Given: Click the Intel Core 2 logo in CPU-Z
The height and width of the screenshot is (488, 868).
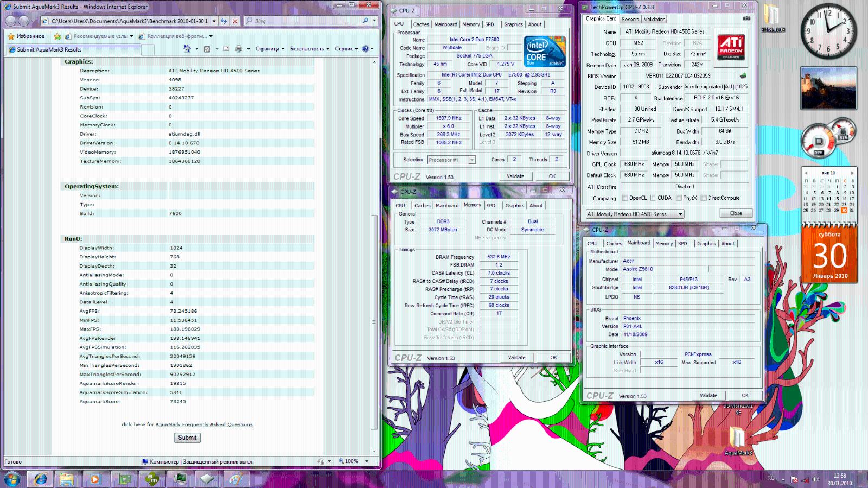Looking at the screenshot, I should pos(545,52).
